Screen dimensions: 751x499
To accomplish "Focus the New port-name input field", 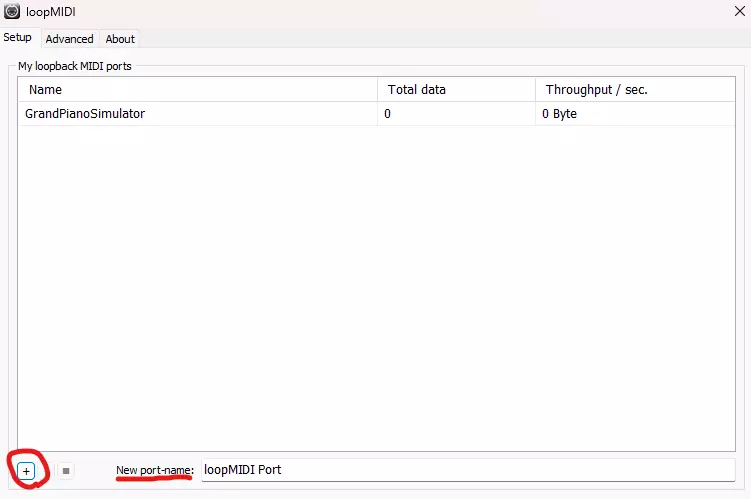I will [468, 470].
